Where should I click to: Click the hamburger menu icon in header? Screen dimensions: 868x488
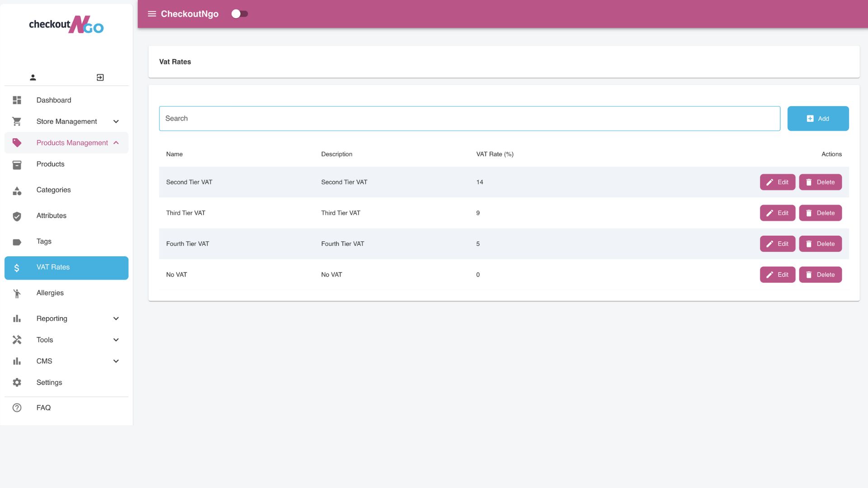click(x=152, y=14)
